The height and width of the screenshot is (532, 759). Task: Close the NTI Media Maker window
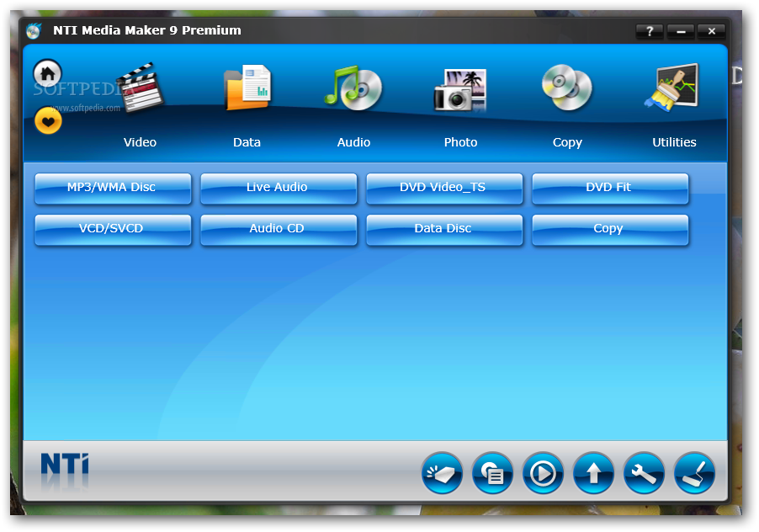pyautogui.click(x=711, y=31)
